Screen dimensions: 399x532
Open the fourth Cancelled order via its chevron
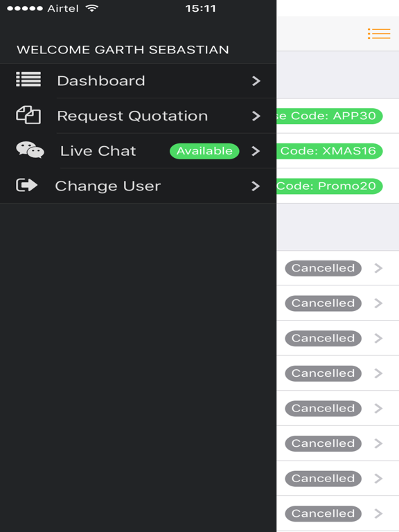coord(378,373)
